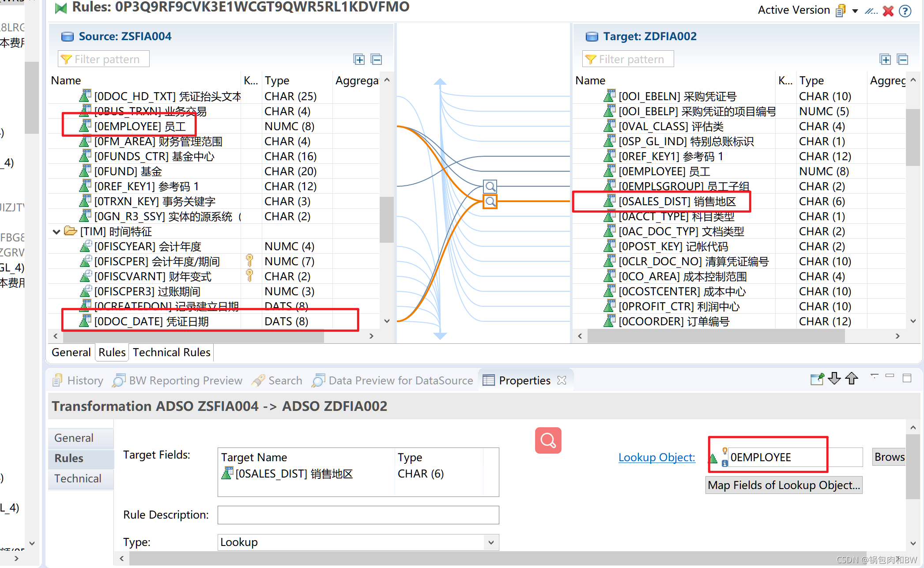The image size is (924, 568).
Task: Pin the Properties view to selection
Action: pyautogui.click(x=817, y=379)
